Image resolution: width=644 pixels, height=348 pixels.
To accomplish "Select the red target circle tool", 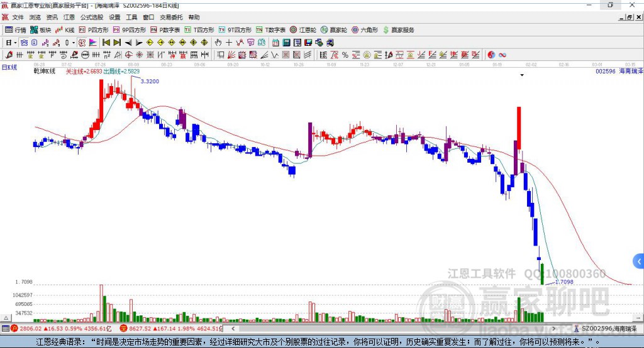I will (x=128, y=55).
